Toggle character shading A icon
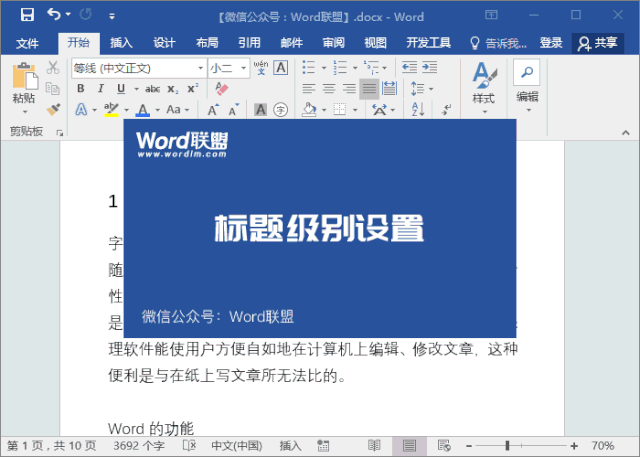 pos(260,110)
